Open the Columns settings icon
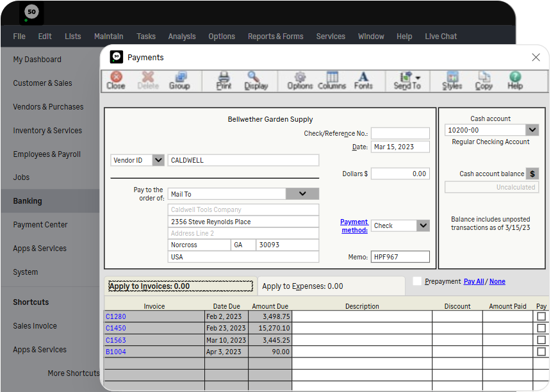The image size is (551, 392). [332, 81]
